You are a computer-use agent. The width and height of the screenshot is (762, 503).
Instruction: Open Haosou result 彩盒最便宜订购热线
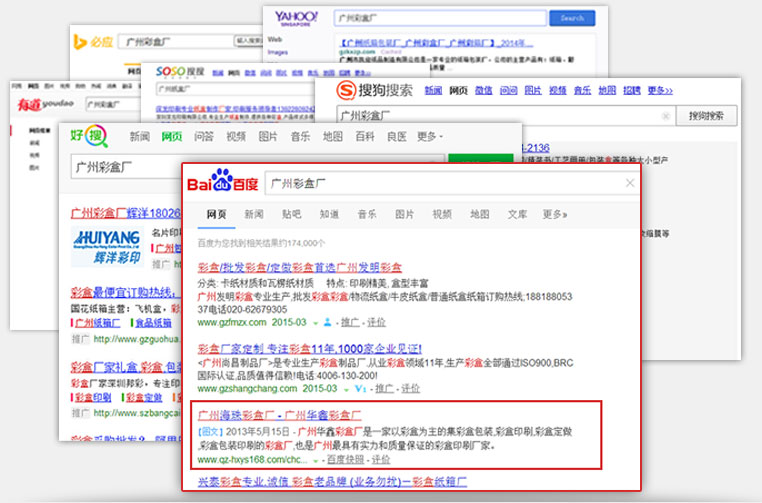pos(124,292)
